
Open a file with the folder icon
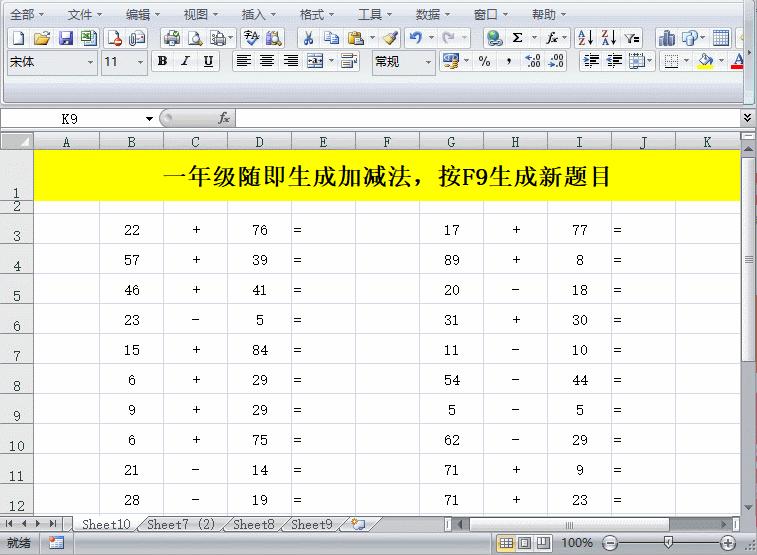[x=42, y=38]
